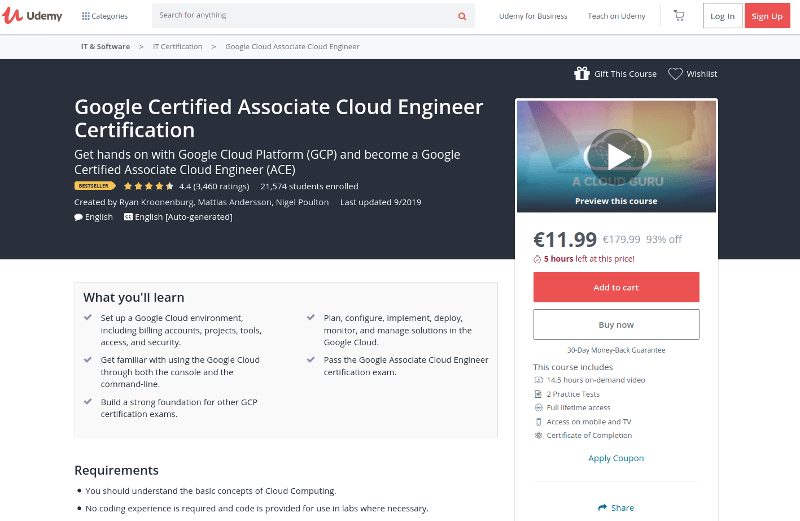The image size is (800, 521).
Task: Click the Share arrow icon
Action: pyautogui.click(x=603, y=508)
